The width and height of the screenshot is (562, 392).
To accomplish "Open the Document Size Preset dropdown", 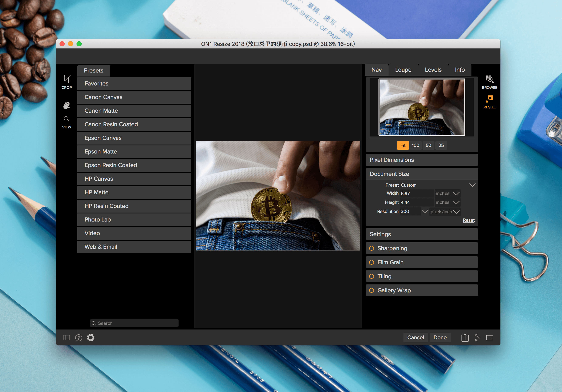I will point(472,185).
